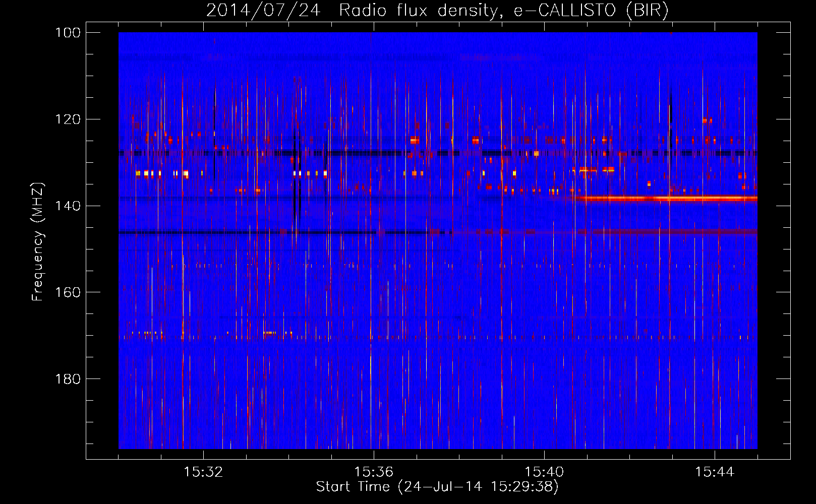Screen dimensions: 816x504
Task: Click the 120 frequency tick label
Action: [x=68, y=119]
